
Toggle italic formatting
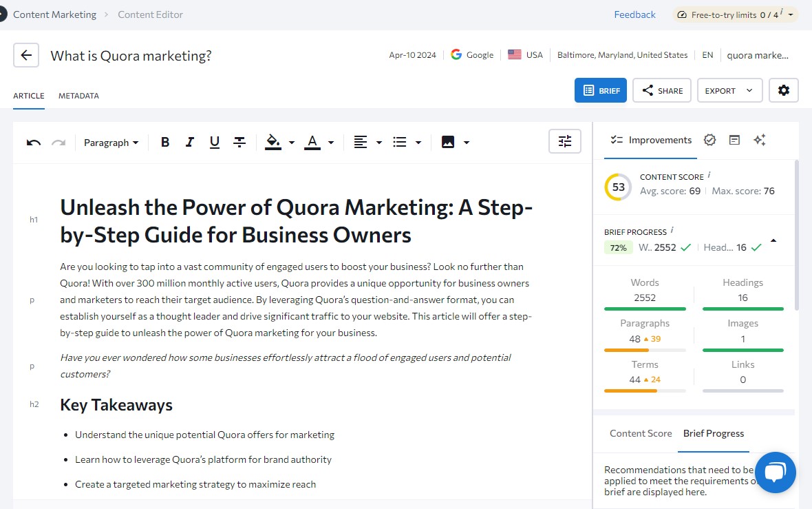click(x=189, y=142)
